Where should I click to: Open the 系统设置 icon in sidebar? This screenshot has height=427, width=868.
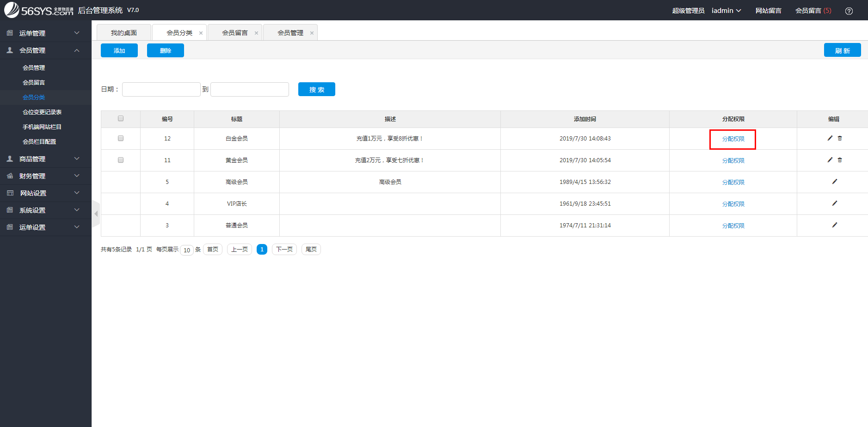point(9,210)
